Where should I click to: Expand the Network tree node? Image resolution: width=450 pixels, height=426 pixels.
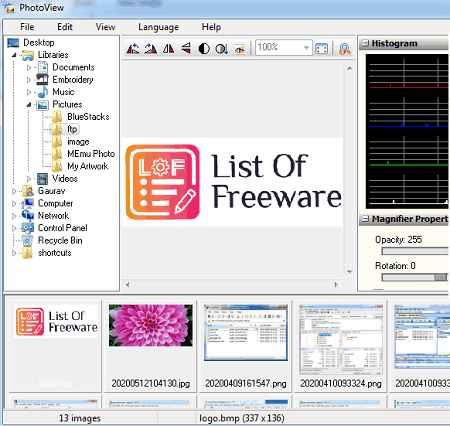(x=14, y=216)
